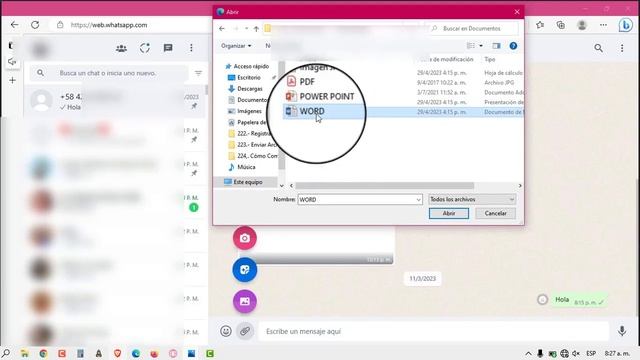This screenshot has width=640, height=360.
Task: Start a new chat icon
Action: point(168,48)
